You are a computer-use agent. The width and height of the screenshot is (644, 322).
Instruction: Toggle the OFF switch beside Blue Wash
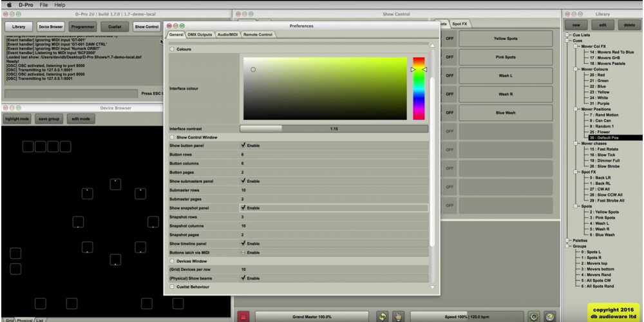click(450, 113)
